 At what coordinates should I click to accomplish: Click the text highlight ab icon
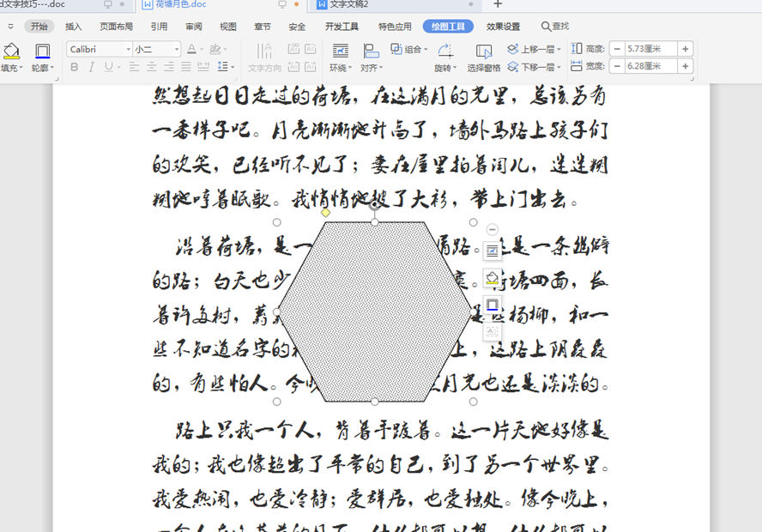[x=215, y=49]
